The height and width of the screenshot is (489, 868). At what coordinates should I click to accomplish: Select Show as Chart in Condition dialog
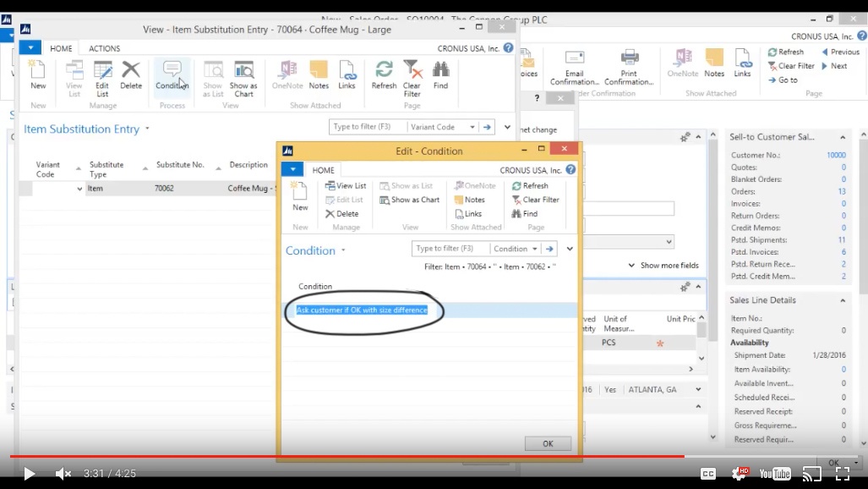pos(410,200)
